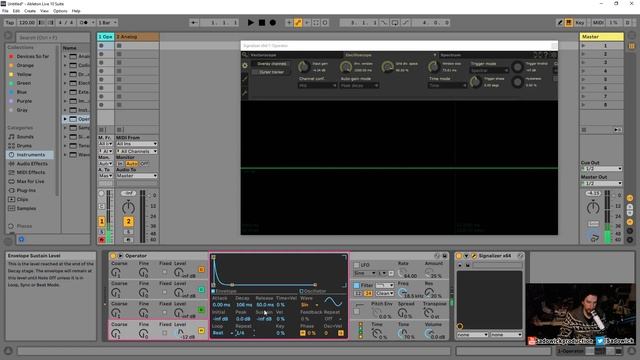Toggle the Signalizer settings gear

(245, 65)
